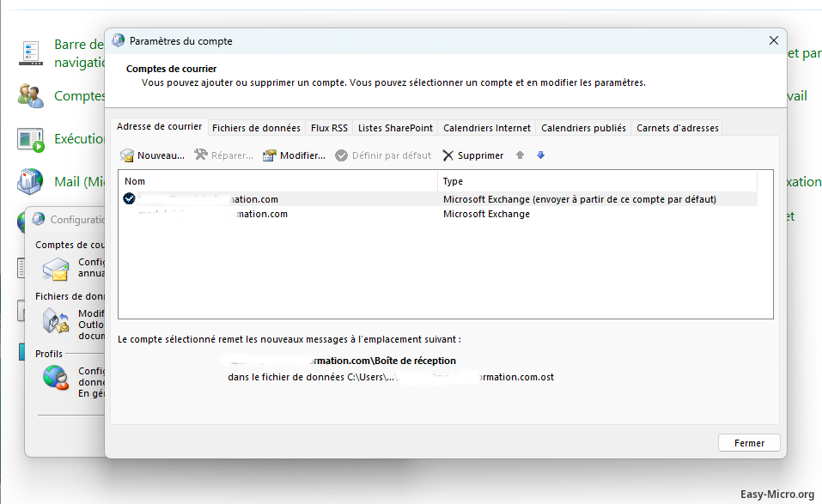Click Définir par défaut text button
Screen dimensions: 822x504
pos(392,155)
